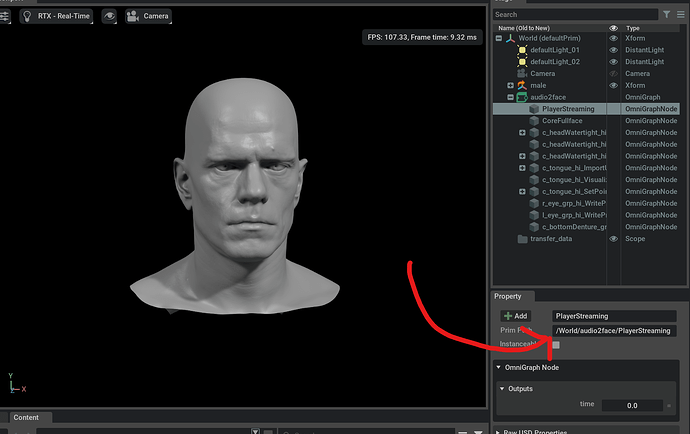
Task: Collapse the OmniGraph Node section
Action: (x=499, y=368)
